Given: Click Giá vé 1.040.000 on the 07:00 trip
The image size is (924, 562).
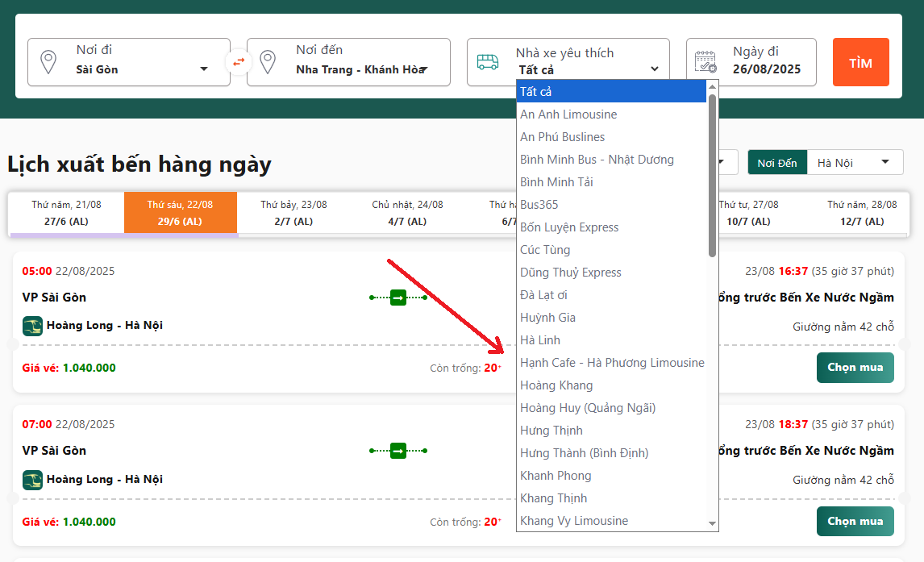Looking at the screenshot, I should click(69, 522).
